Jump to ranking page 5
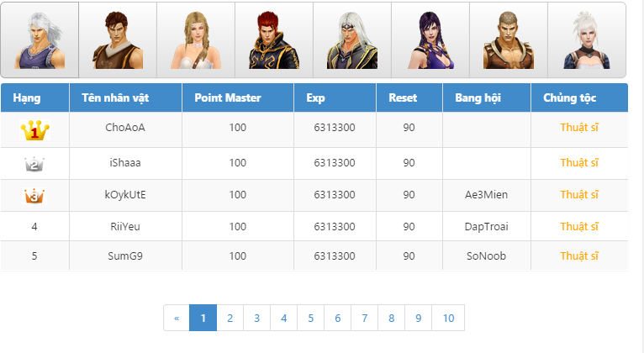This screenshot has width=644, height=353. pyautogui.click(x=310, y=319)
